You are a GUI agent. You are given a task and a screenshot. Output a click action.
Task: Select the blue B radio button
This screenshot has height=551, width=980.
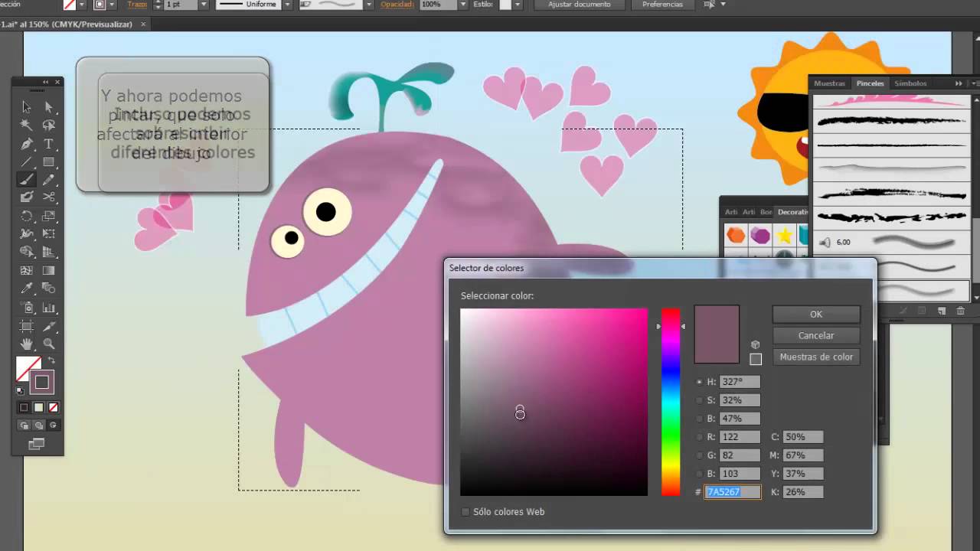pyautogui.click(x=699, y=474)
